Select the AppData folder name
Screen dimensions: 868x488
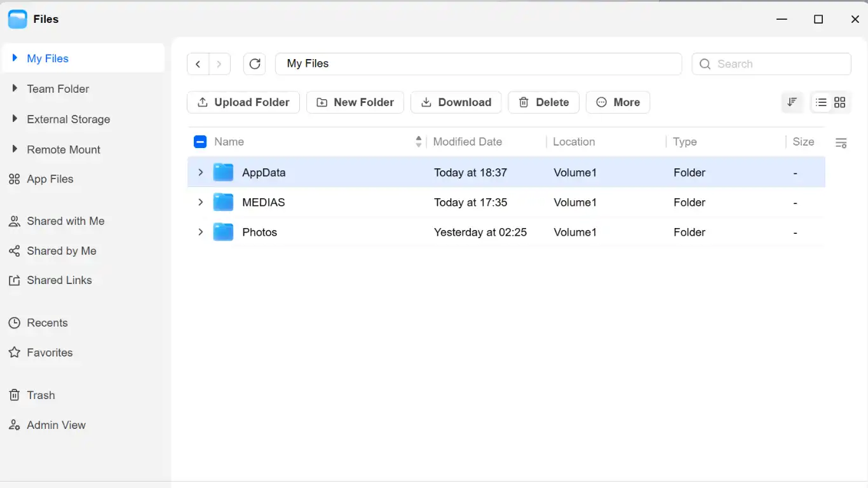click(264, 172)
